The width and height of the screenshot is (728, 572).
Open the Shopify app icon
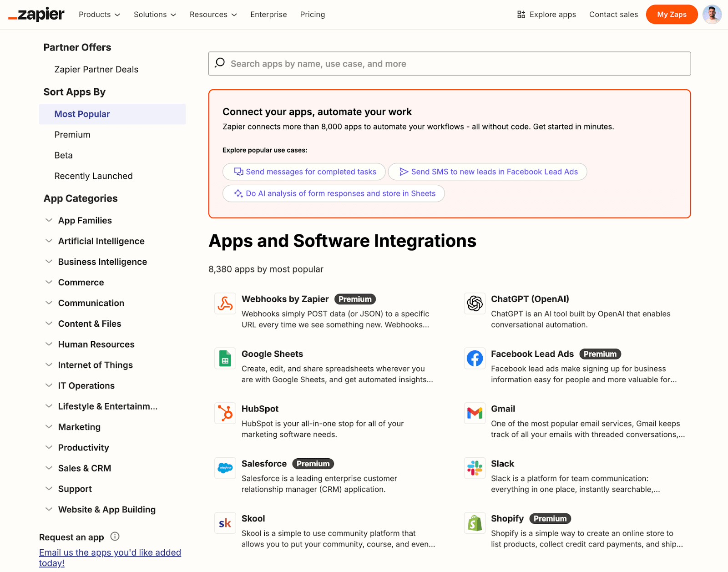tap(475, 523)
